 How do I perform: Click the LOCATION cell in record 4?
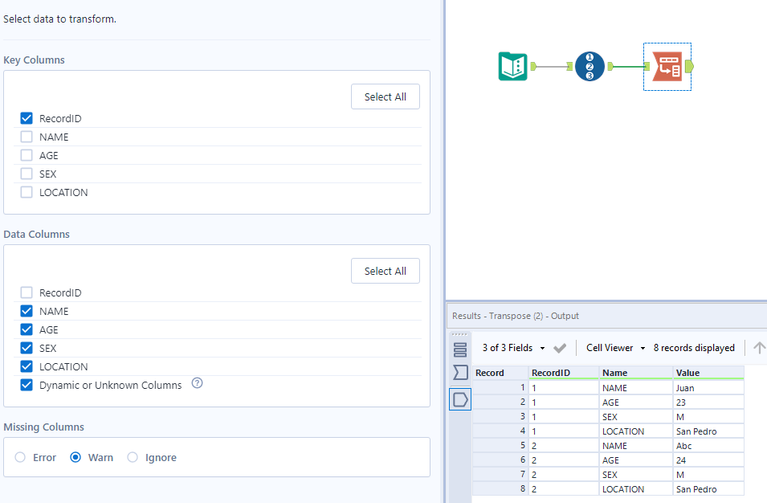[x=635, y=431]
